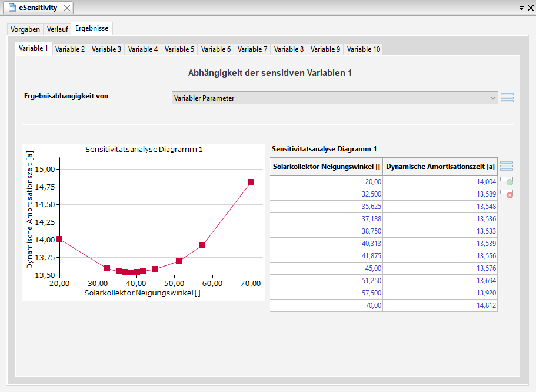
Task: Click the highest data point on the chart
Action: (251, 182)
